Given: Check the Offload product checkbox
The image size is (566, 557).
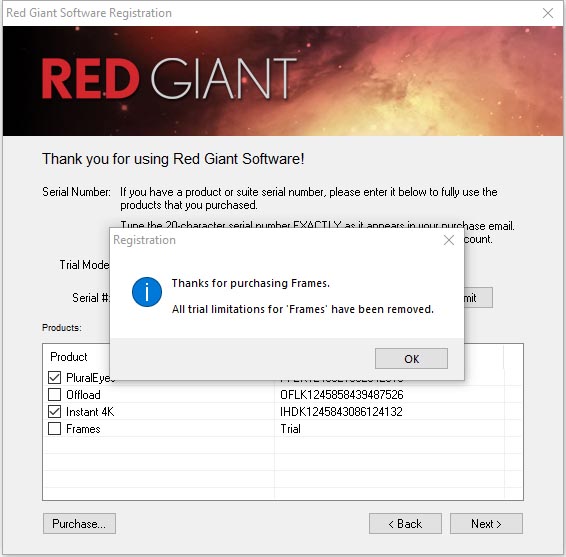Looking at the screenshot, I should tap(55, 395).
